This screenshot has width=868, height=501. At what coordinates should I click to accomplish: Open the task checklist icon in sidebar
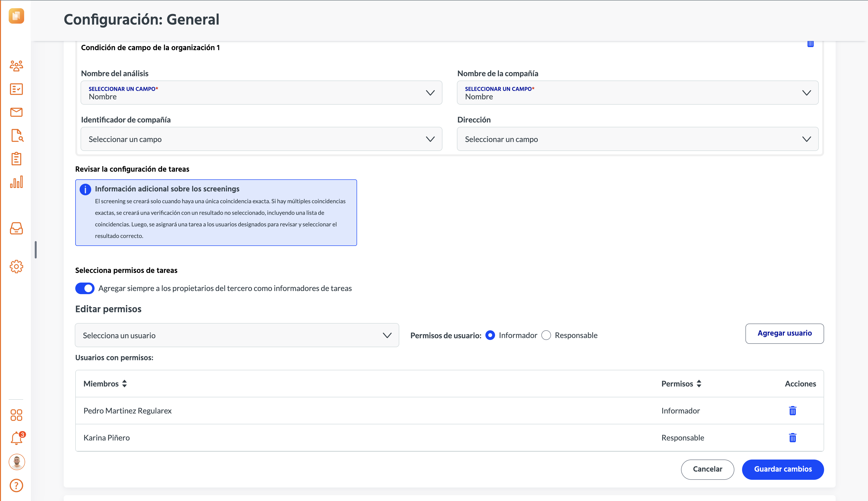tap(16, 89)
